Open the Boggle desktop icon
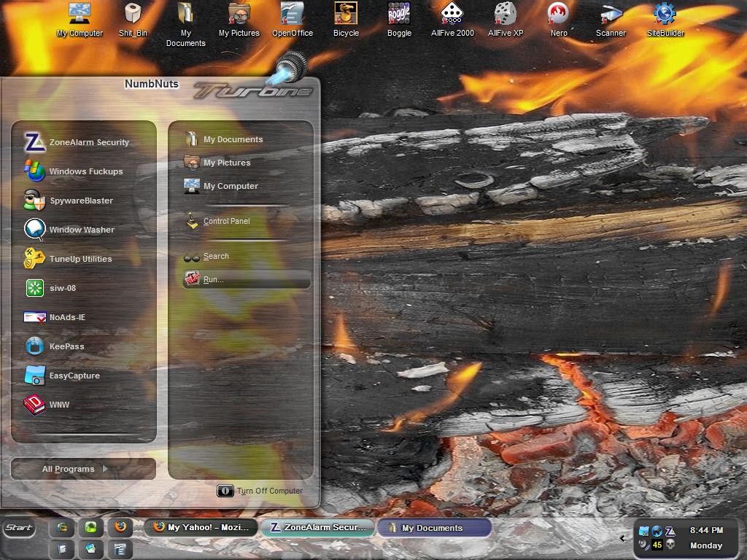Viewport: 747px width, 560px height. [399, 20]
